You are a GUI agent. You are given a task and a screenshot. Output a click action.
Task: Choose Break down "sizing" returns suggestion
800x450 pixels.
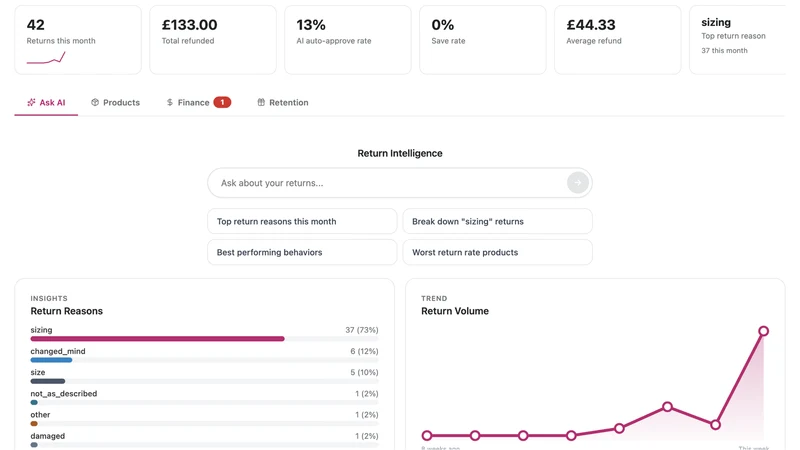[497, 221]
